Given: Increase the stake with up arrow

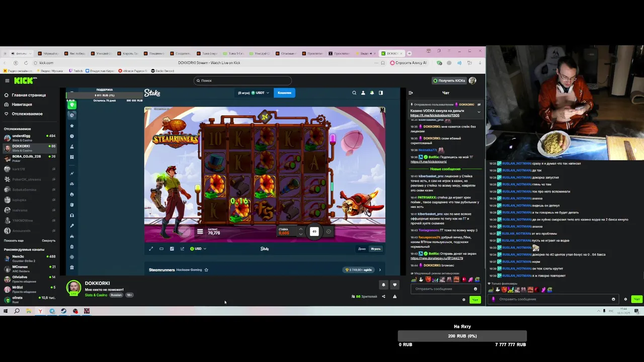Looking at the screenshot, I should point(300,229).
